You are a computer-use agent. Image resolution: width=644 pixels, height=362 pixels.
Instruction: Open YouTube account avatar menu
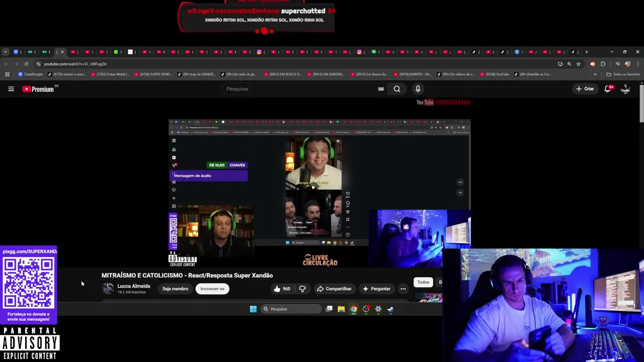[x=626, y=89]
